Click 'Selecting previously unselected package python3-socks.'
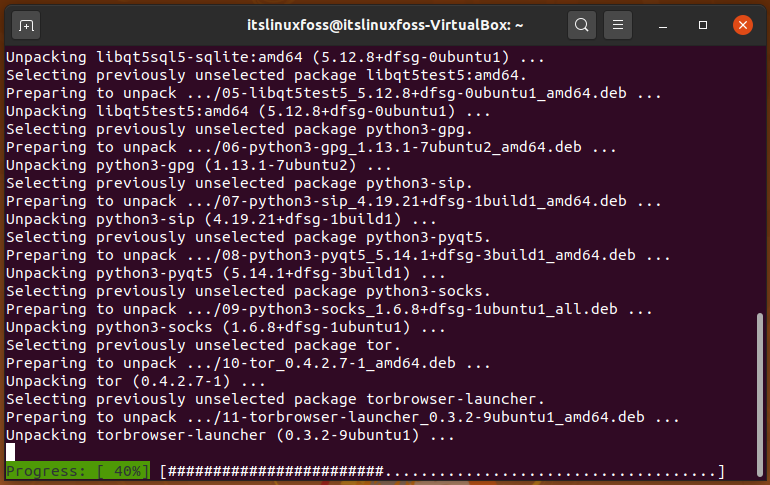This screenshot has width=770, height=485. [x=248, y=291]
